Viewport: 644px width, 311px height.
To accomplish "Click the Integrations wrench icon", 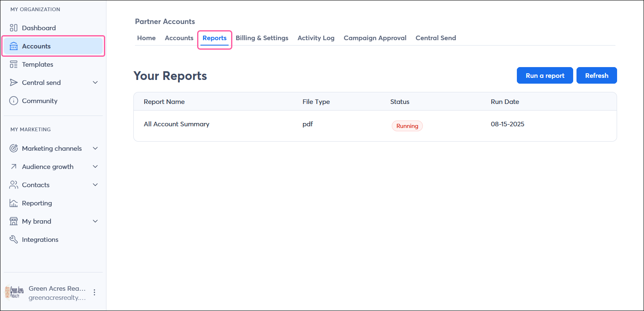I will (14, 239).
